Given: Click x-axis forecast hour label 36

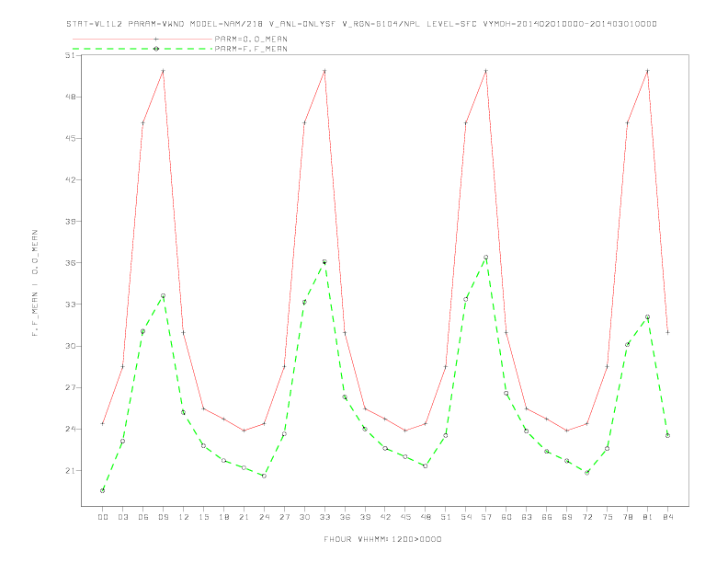Looking at the screenshot, I should [345, 517].
